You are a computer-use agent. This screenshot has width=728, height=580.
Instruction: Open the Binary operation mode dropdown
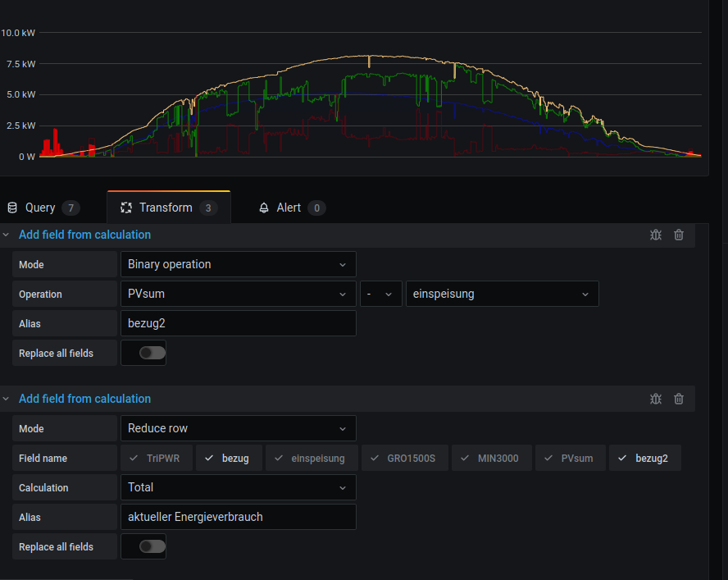(x=238, y=264)
